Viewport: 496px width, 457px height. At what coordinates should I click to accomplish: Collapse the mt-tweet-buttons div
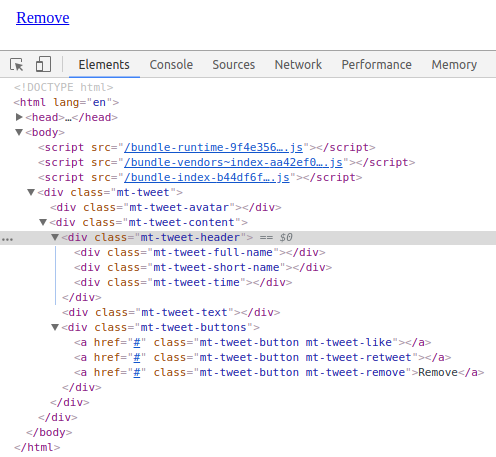tap(55, 327)
